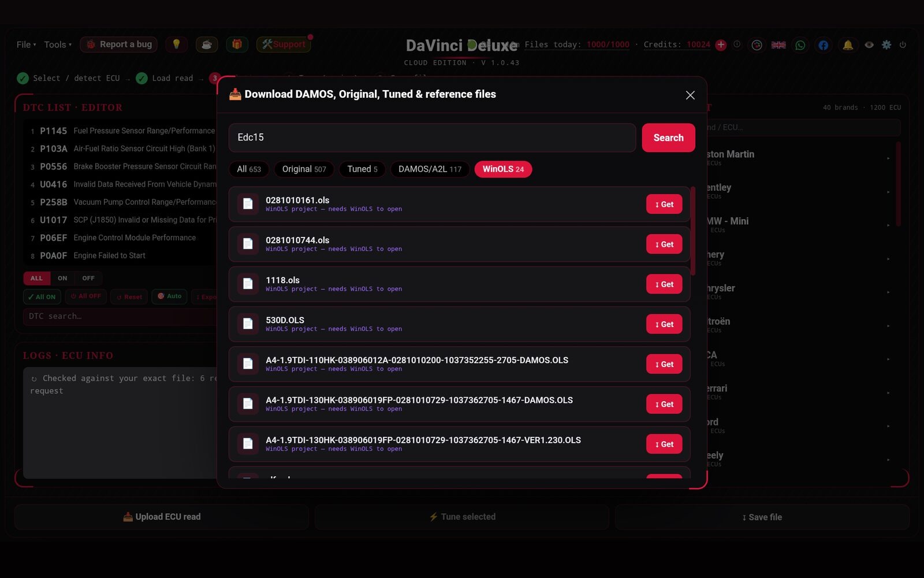924x578 pixels.
Task: Select the ON filter in the DTC list
Action: 62,278
